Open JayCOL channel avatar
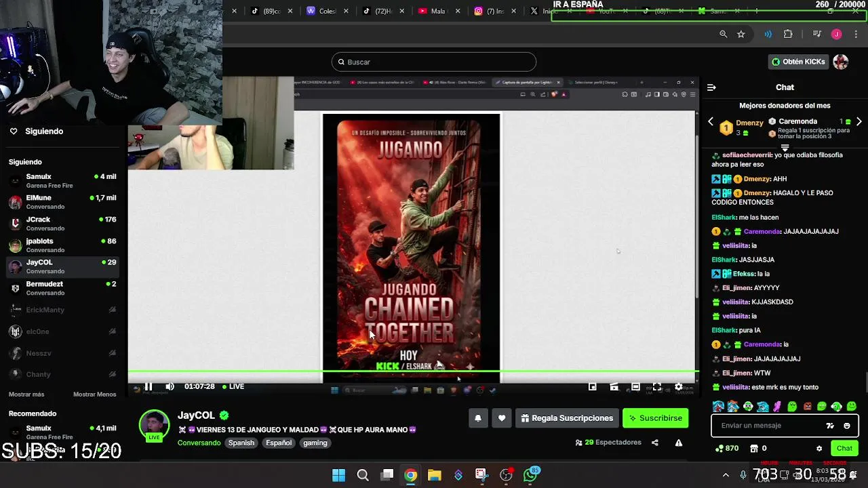The width and height of the screenshot is (868, 488). [x=154, y=426]
